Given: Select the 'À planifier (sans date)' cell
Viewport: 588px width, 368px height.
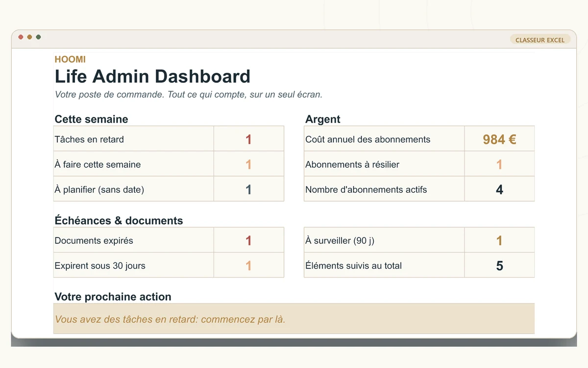Looking at the screenshot, I should pyautogui.click(x=133, y=189).
